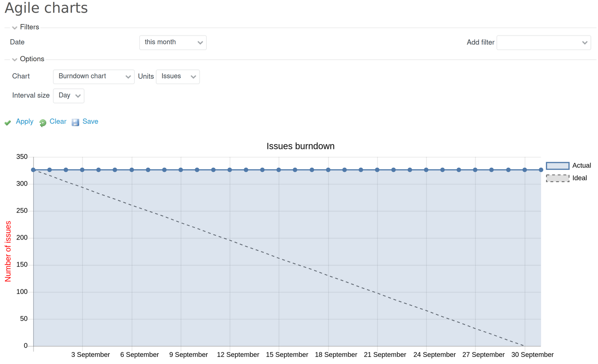Click the Save link
The width and height of the screenshot is (598, 364).
(x=90, y=122)
